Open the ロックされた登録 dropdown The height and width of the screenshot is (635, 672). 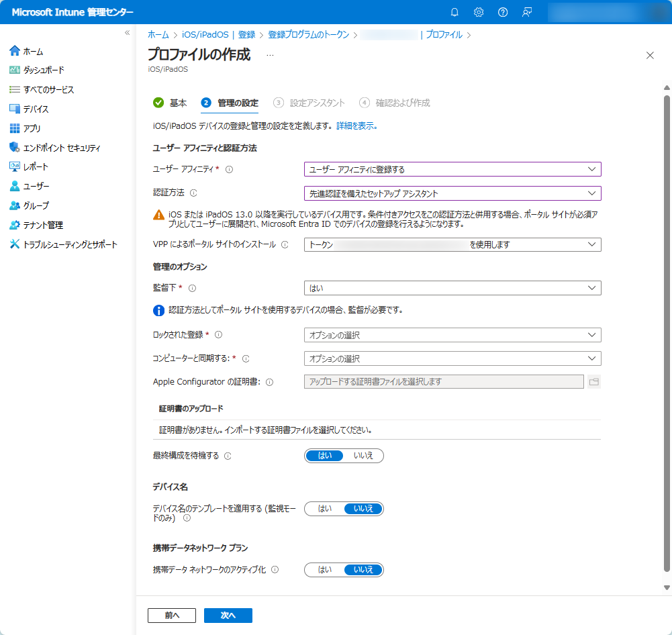(x=452, y=335)
